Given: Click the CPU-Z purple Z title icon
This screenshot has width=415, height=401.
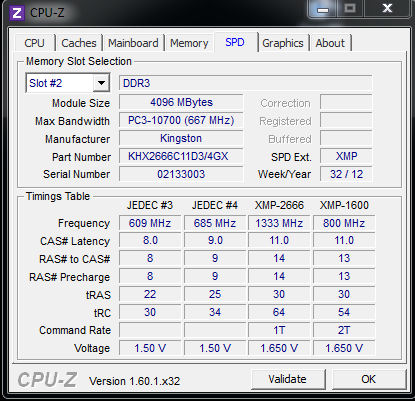Looking at the screenshot, I should 17,13.
